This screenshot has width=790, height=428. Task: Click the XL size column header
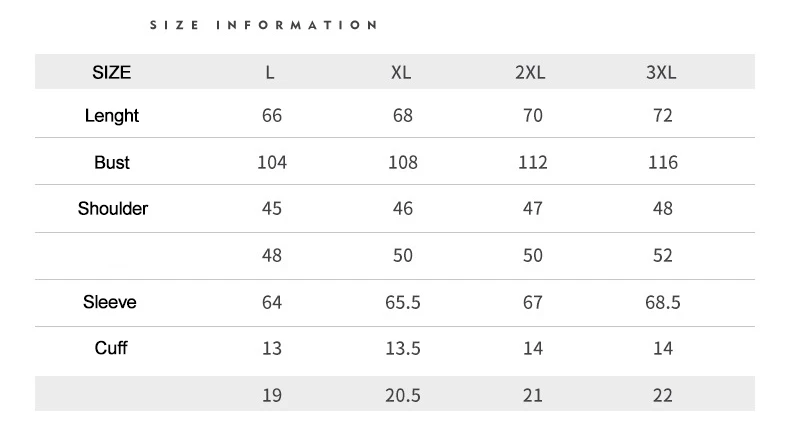(401, 73)
